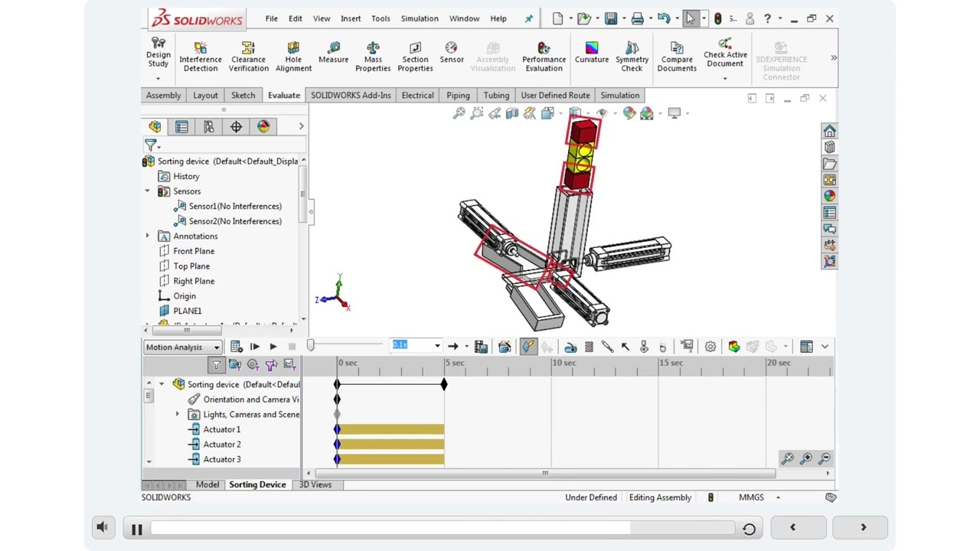Viewport: 980px width, 551px height.
Task: Open the SOLIDWORKS Add-Ins tab
Action: coord(351,95)
